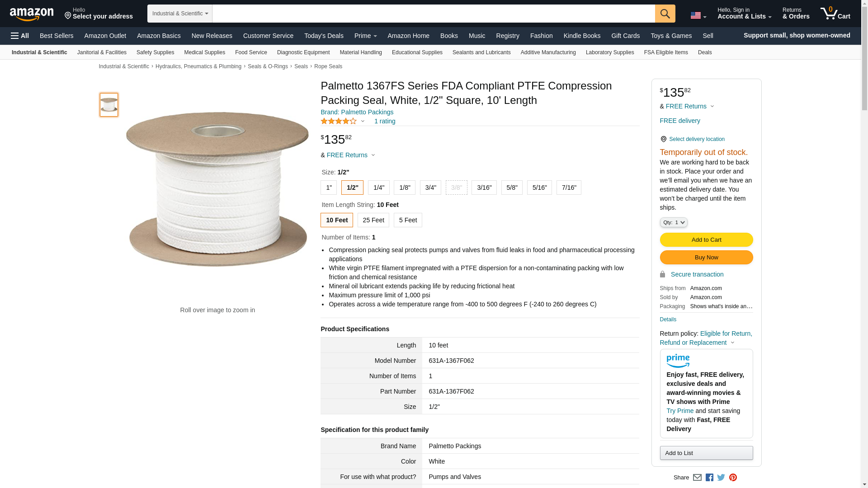Click into the search input field

click(433, 14)
